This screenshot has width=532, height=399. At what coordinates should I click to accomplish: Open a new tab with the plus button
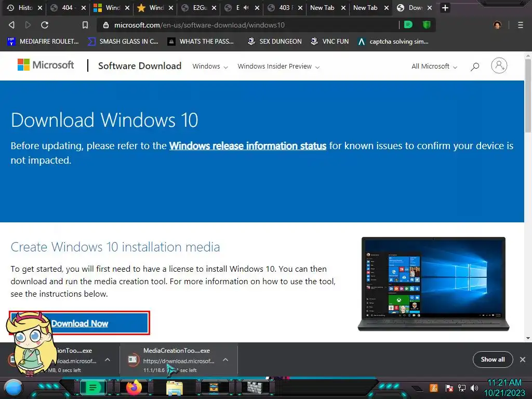tap(445, 7)
